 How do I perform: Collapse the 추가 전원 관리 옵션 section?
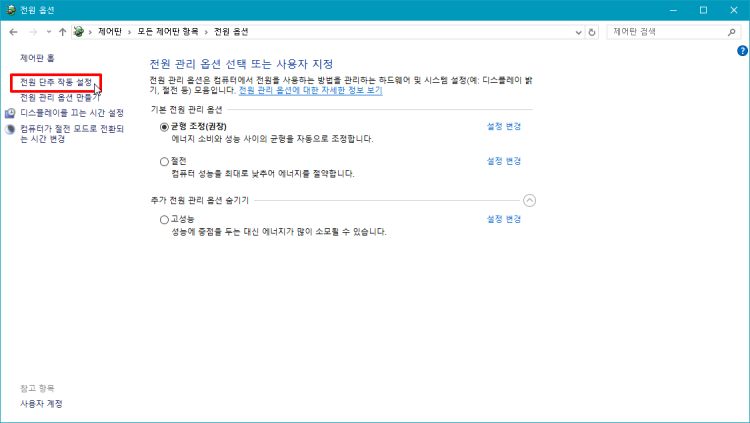pos(530,200)
